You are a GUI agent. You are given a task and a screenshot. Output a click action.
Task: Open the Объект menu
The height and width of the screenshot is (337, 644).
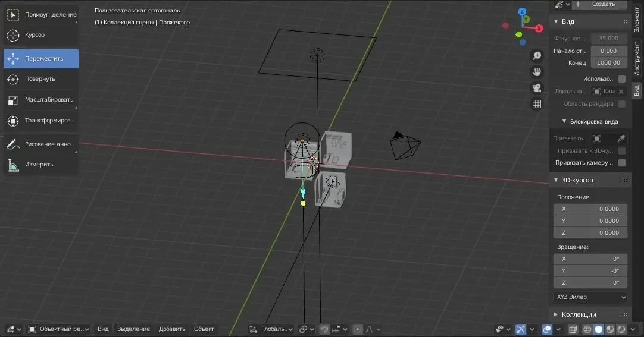[x=204, y=329]
